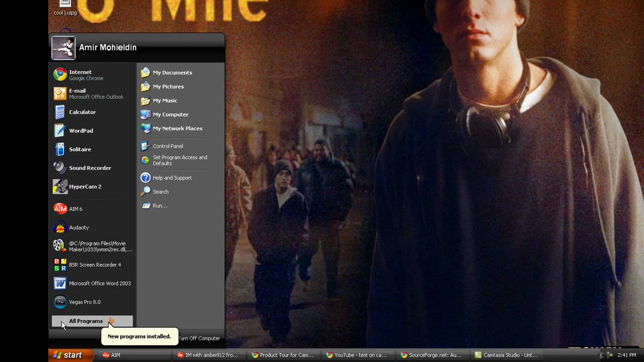Viewport: 644px width, 362px height.
Task: Open My Computer icon
Action: click(x=145, y=114)
